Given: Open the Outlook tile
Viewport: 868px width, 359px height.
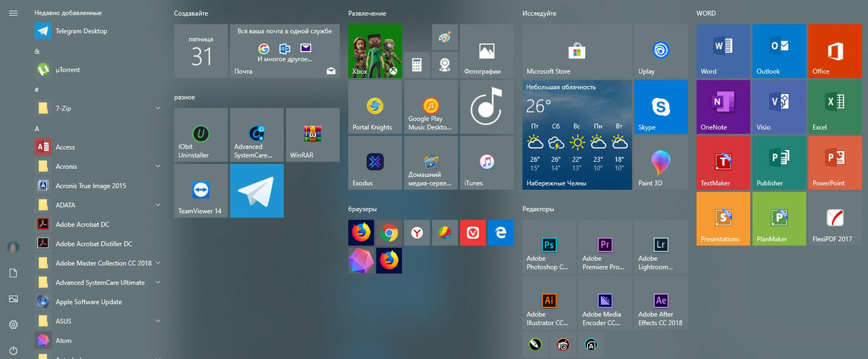Looking at the screenshot, I should [779, 51].
